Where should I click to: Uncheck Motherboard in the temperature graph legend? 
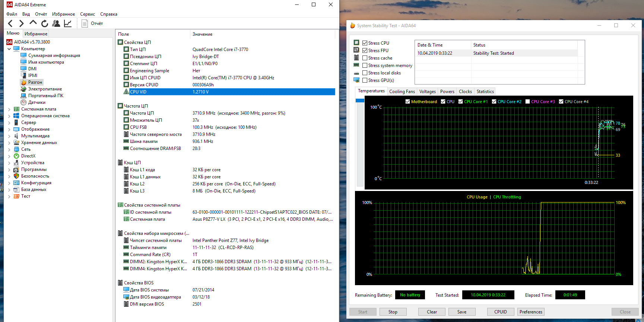pos(408,102)
